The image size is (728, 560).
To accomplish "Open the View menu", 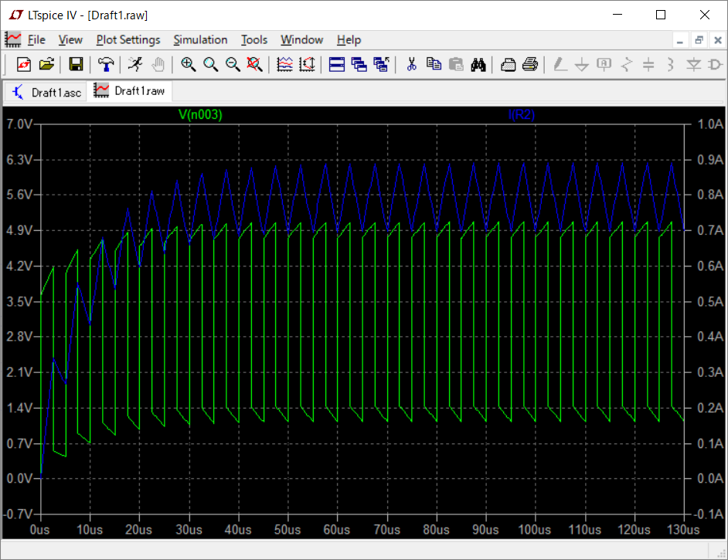I will pos(70,40).
